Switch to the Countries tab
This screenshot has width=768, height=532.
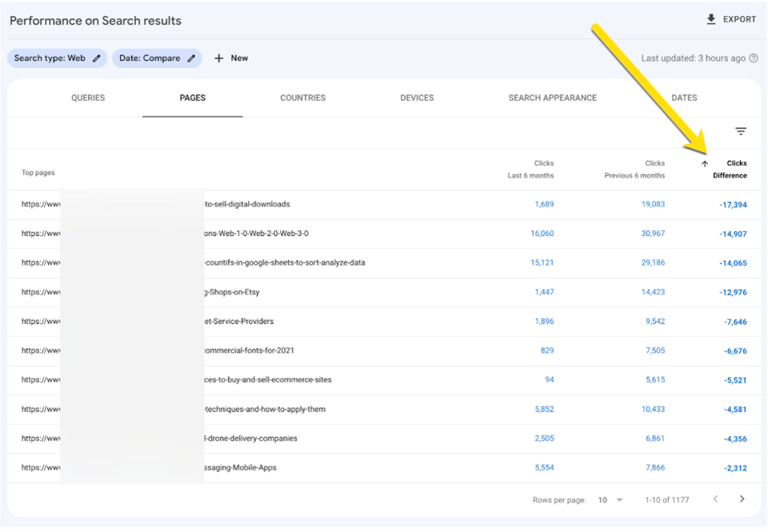(302, 98)
